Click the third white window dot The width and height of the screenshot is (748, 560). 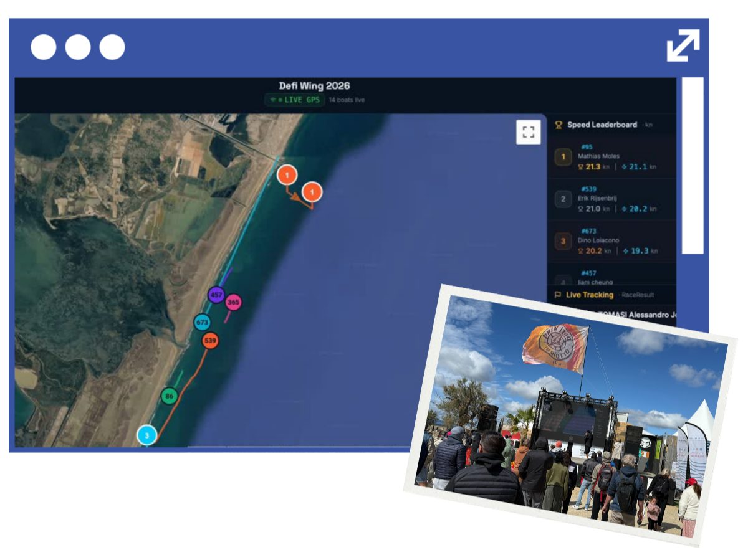pos(112,47)
